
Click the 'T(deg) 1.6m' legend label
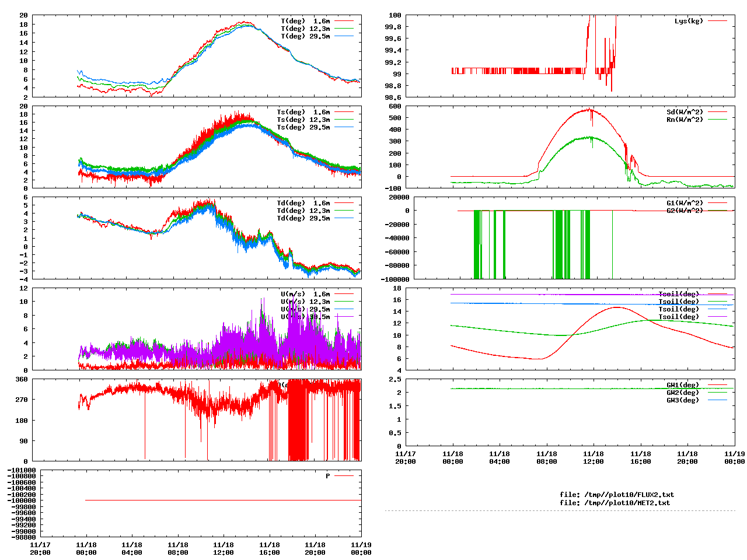305,21
